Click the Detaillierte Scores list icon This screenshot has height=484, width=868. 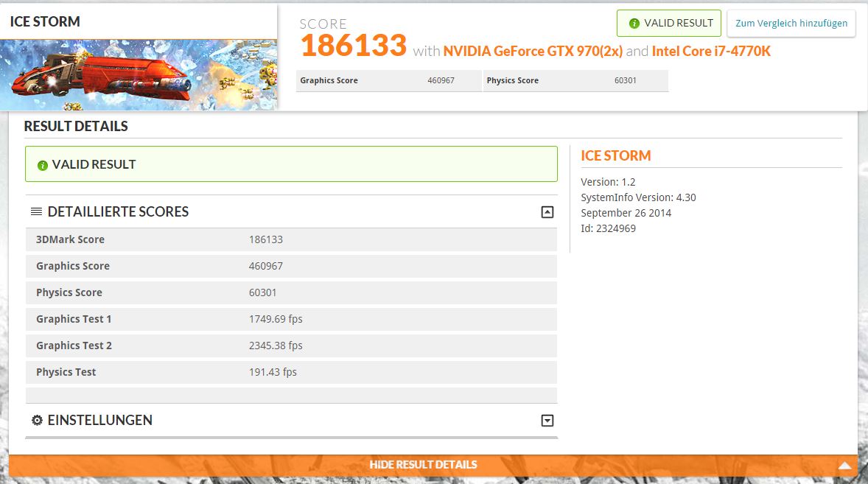click(x=37, y=211)
